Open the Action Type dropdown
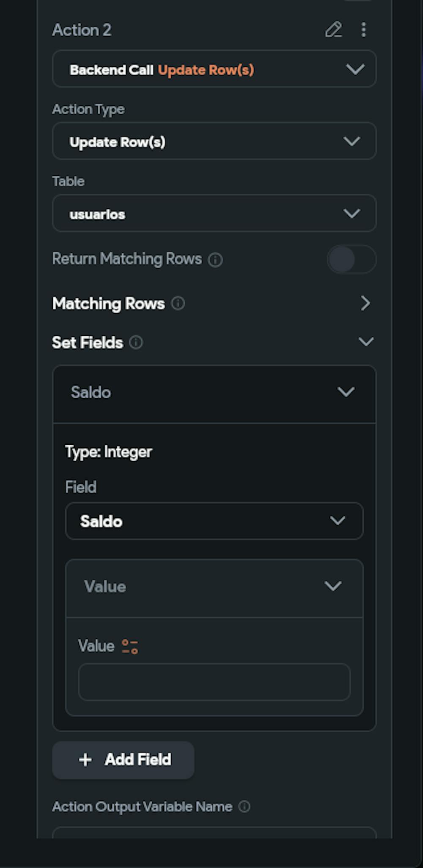Screen dimensions: 423x868 (214, 141)
